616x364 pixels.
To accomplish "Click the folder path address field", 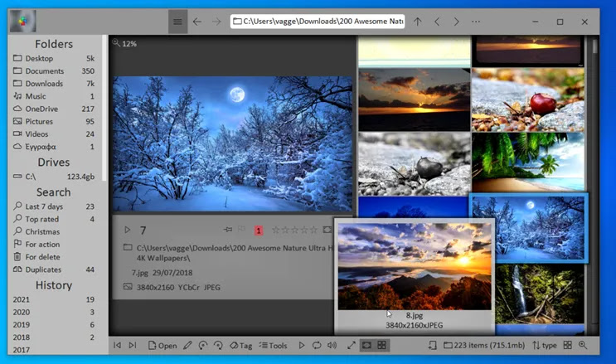I will pos(318,22).
